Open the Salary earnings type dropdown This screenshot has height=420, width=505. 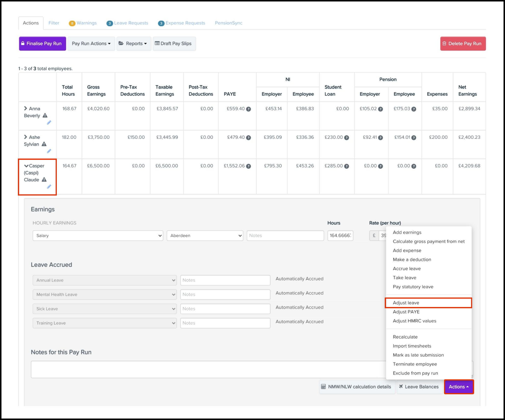point(98,235)
